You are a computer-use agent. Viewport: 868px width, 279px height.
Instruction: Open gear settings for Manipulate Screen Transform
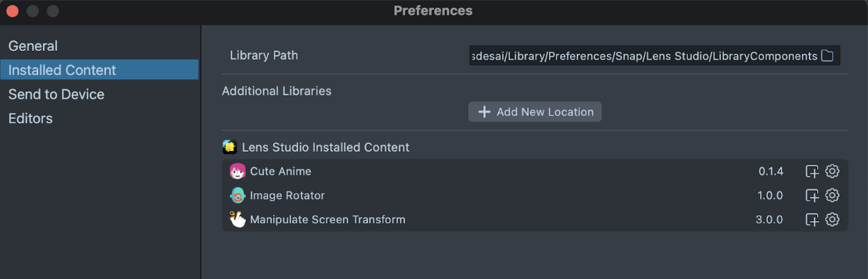click(832, 220)
